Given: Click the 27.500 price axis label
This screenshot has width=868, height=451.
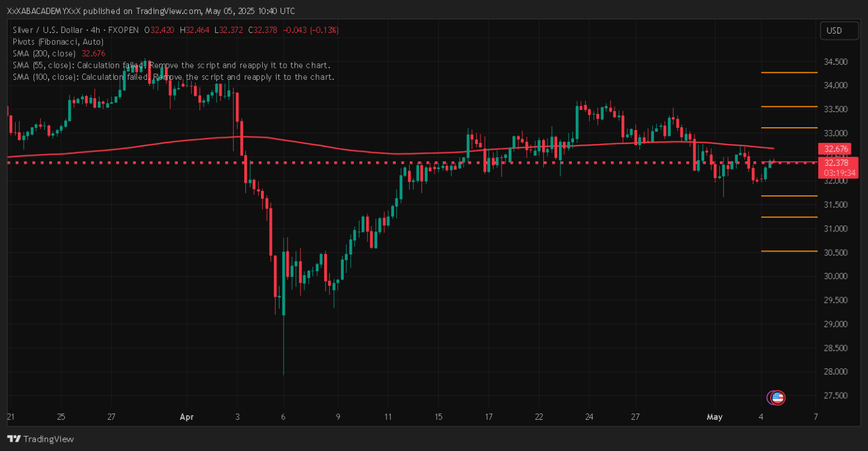Looking at the screenshot, I should point(836,395).
